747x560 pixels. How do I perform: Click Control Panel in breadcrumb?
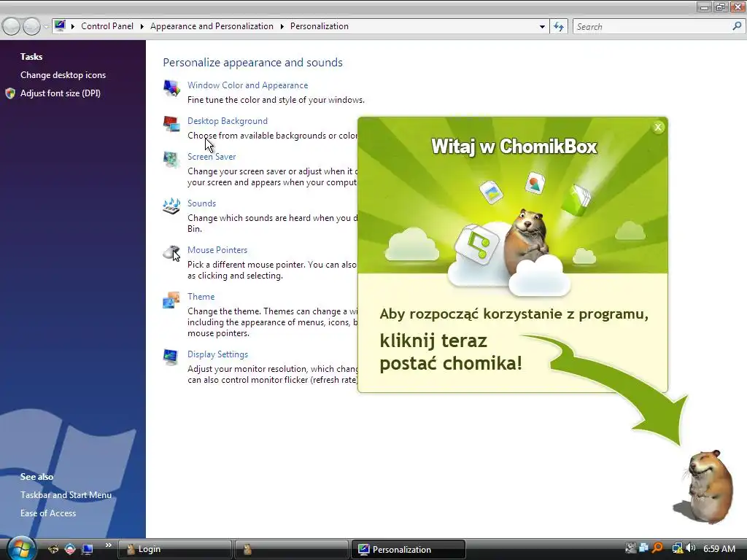click(x=107, y=26)
